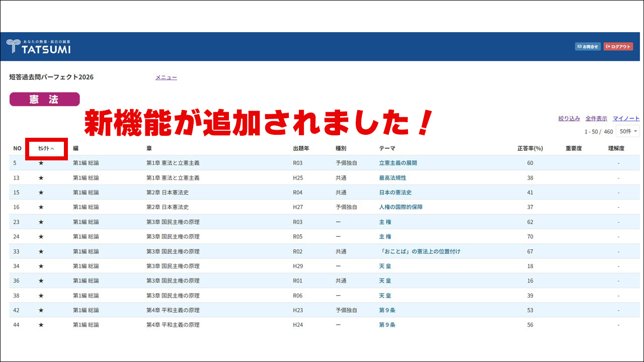Open the 最高法規性 theme link

392,178
